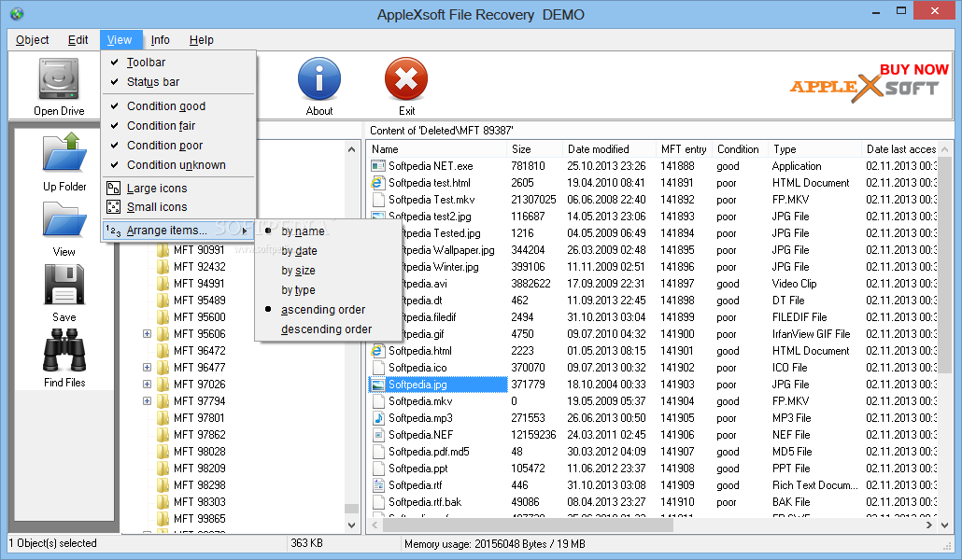Screen dimensions: 962x560
Task: Expand the MFT 97794 tree node
Action: pyautogui.click(x=147, y=401)
